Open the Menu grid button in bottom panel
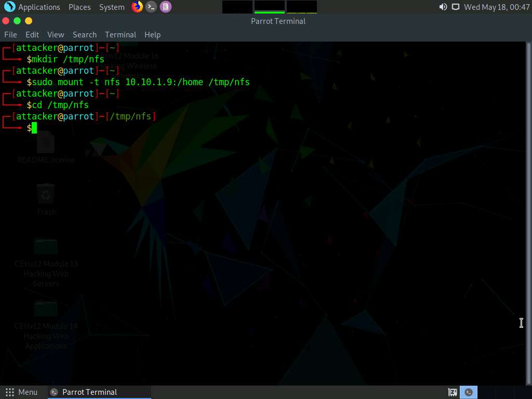 21,392
